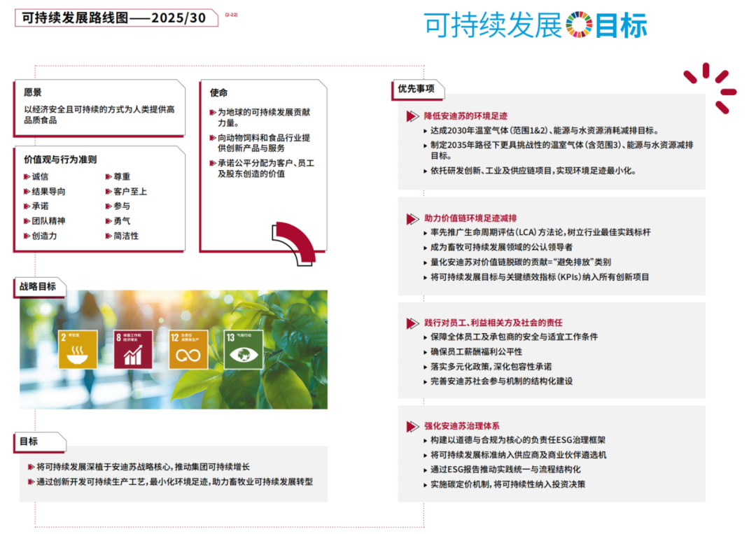Click red arrow beside 助力价值链环境足迹减排
The image size is (756, 534).
tap(412, 219)
